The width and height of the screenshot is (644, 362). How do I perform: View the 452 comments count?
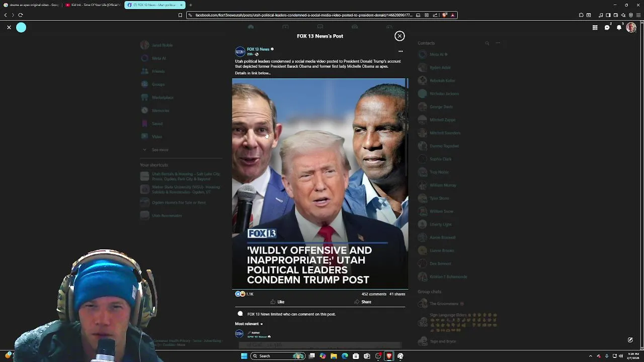coord(374,294)
